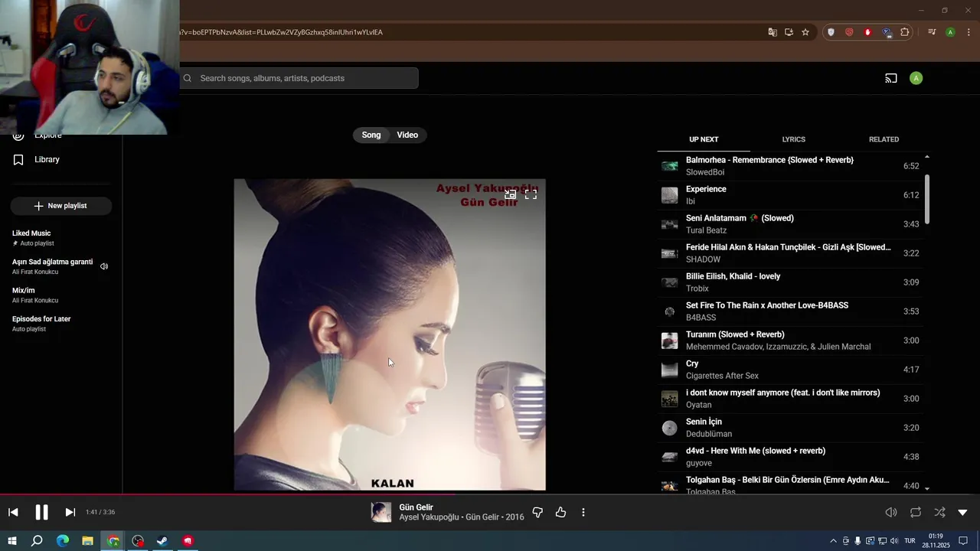Image resolution: width=980 pixels, height=551 pixels.
Task: Click the install app icon in address bar
Action: [x=789, y=32]
